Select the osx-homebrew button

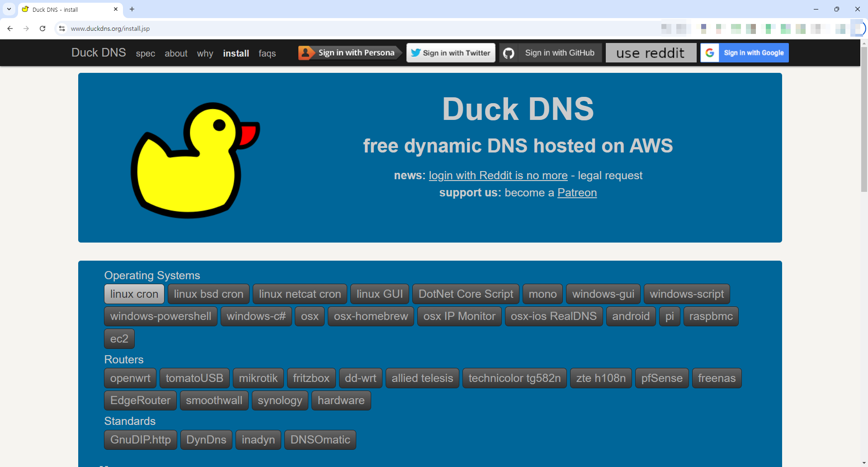point(371,316)
